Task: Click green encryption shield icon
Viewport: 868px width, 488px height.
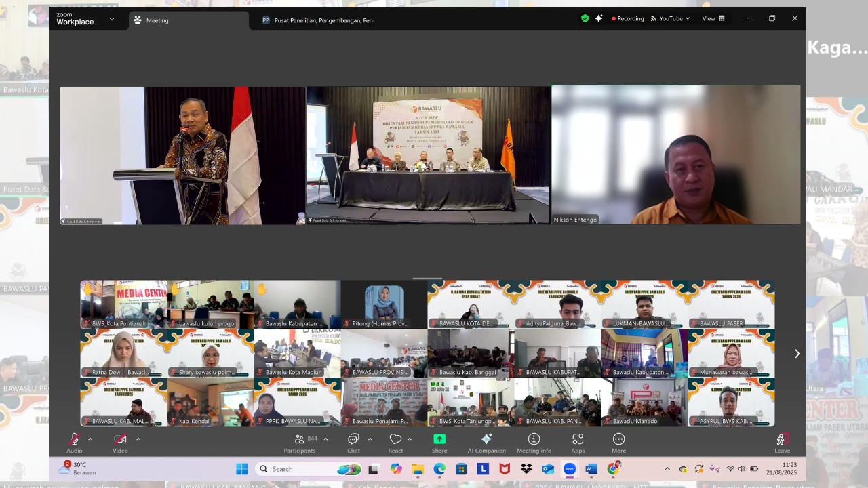Action: pyautogui.click(x=585, y=19)
